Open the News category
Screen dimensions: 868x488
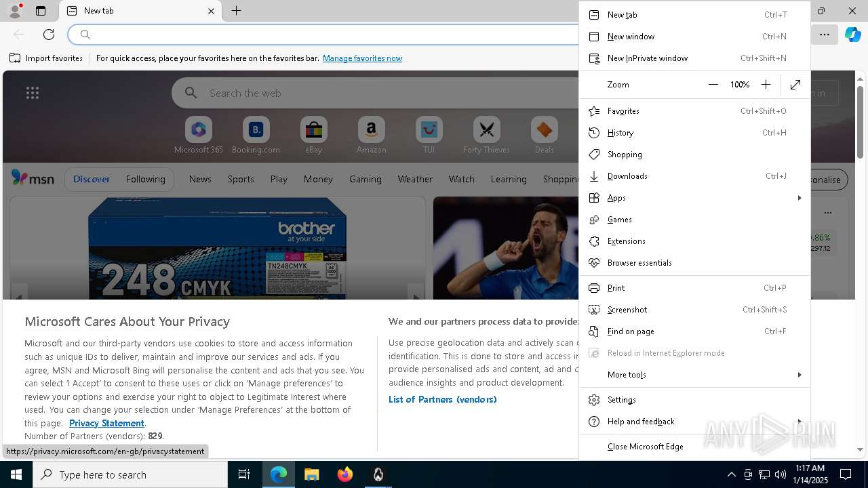(200, 179)
